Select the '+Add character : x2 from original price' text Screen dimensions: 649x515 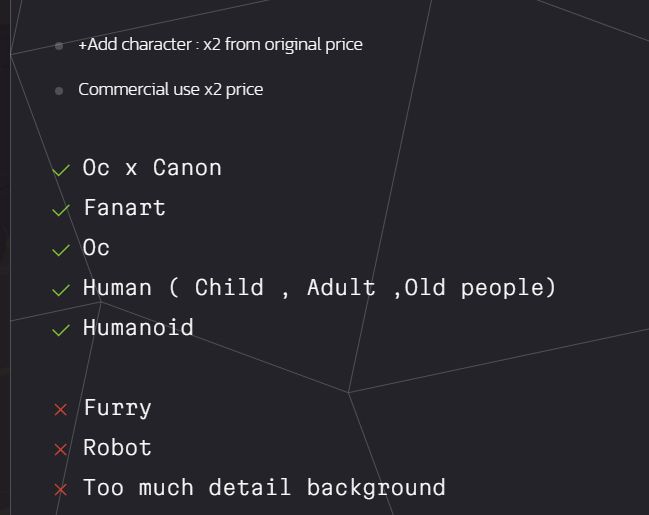pyautogui.click(x=221, y=45)
